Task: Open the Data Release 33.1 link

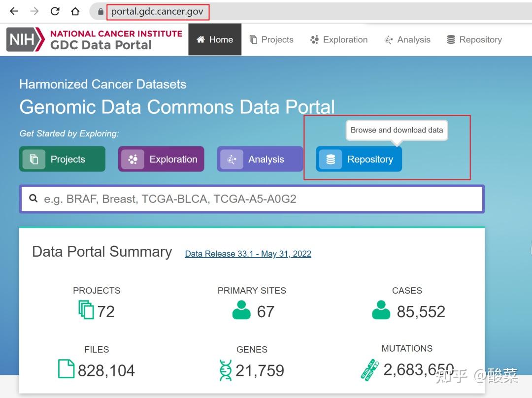Action: [248, 254]
